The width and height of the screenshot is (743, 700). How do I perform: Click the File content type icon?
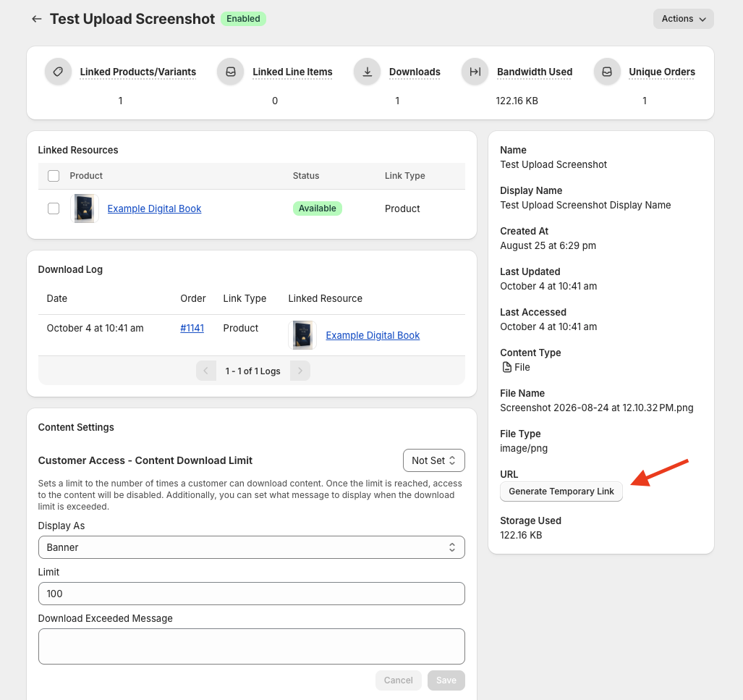click(506, 367)
